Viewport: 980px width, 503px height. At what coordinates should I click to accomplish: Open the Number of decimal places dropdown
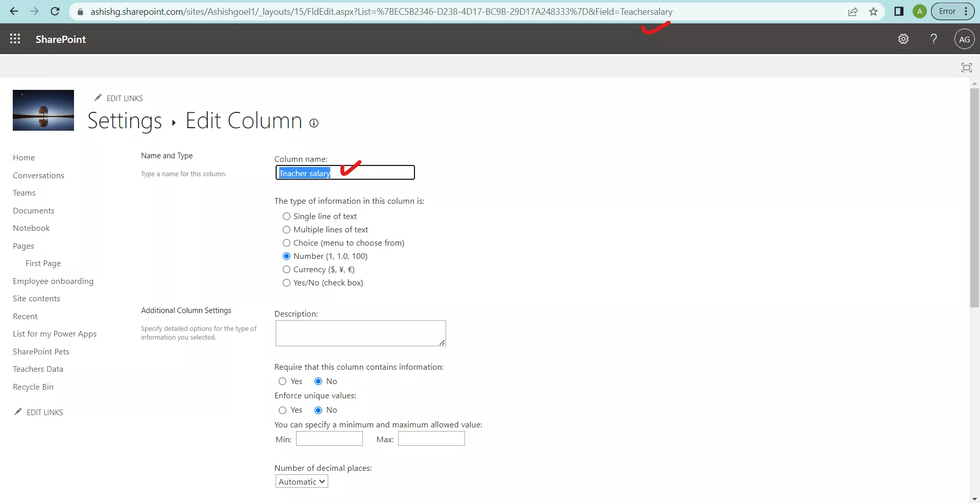click(x=301, y=481)
